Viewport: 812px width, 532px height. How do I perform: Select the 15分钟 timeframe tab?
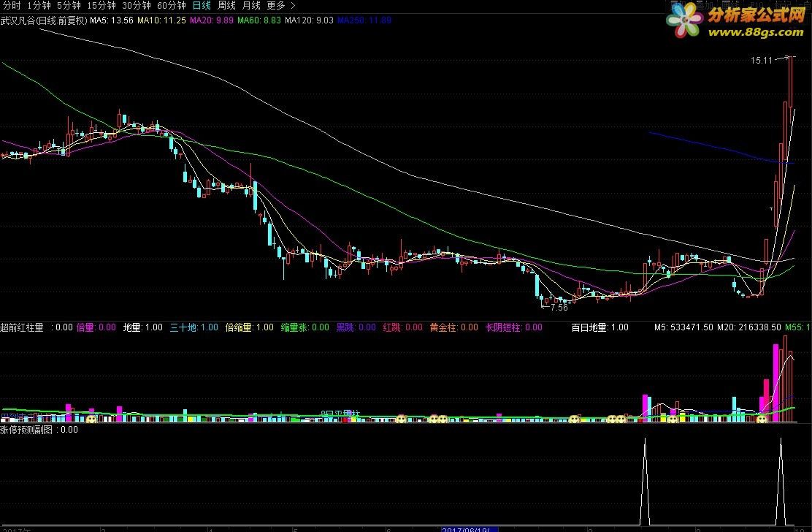pos(101,6)
